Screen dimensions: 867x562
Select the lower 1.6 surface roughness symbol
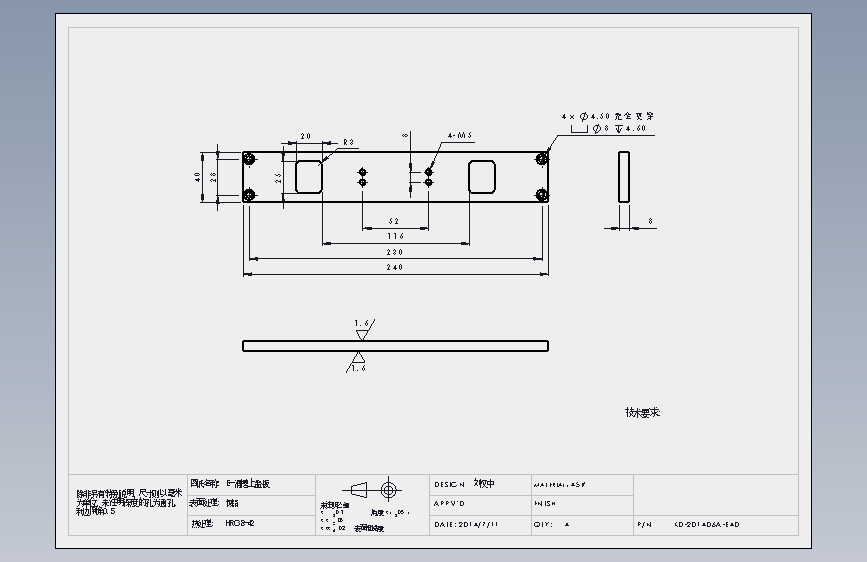tap(357, 362)
